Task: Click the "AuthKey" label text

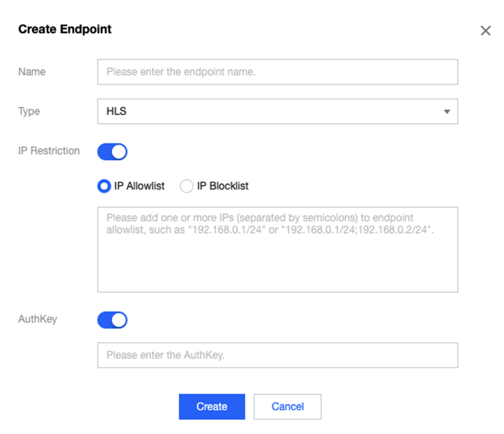Action: 37,319
